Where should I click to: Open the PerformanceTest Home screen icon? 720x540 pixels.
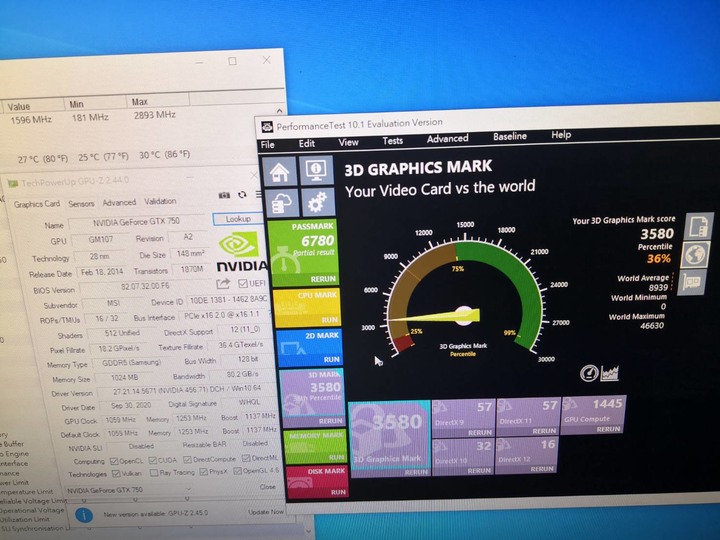point(280,172)
